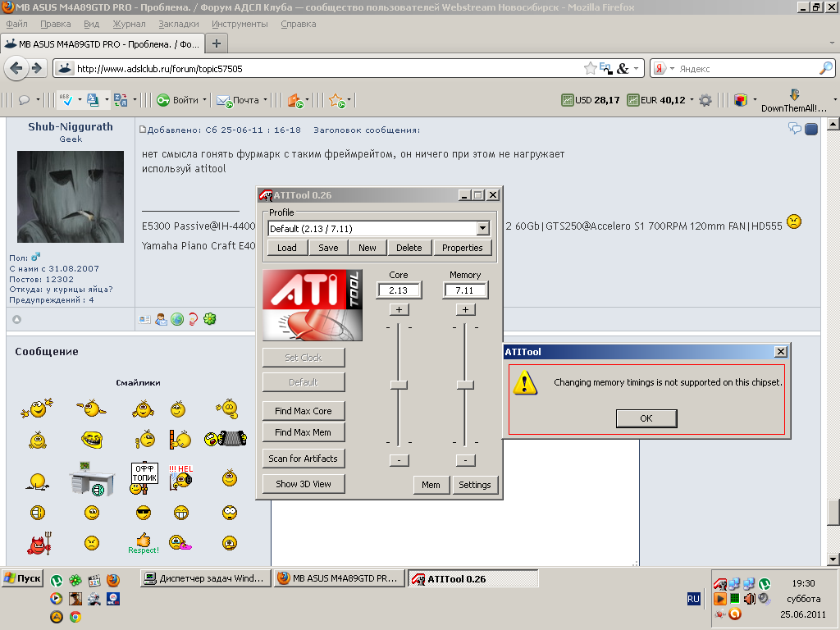Open the toolbar gear settings icon
The height and width of the screenshot is (630, 840).
(705, 100)
